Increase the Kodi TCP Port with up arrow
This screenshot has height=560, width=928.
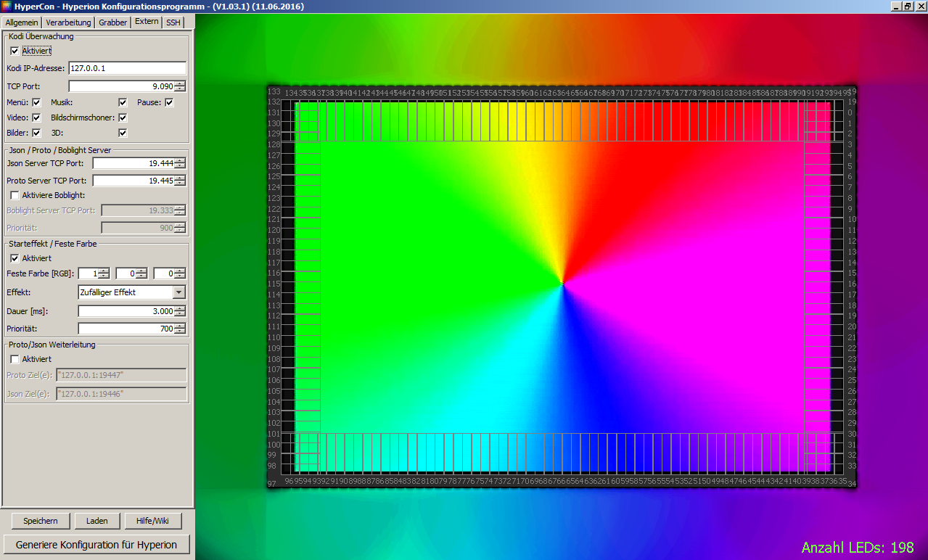pyautogui.click(x=180, y=83)
